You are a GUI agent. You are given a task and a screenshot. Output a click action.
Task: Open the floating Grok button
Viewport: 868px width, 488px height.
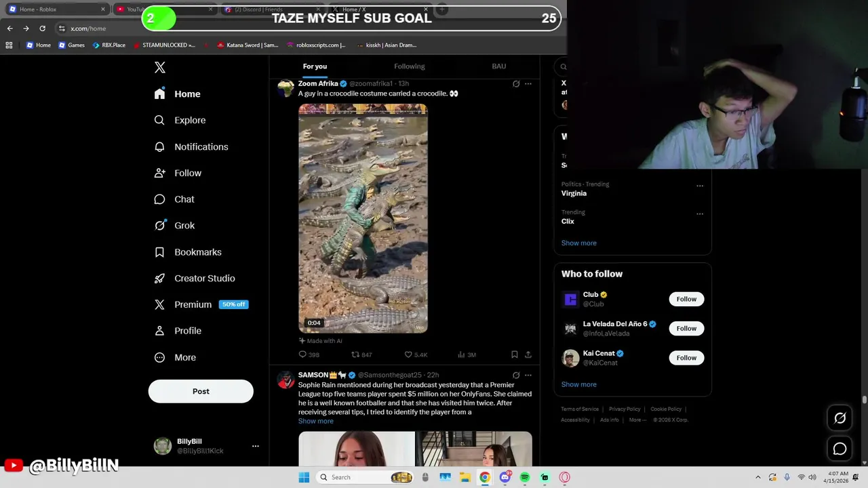[840, 418]
